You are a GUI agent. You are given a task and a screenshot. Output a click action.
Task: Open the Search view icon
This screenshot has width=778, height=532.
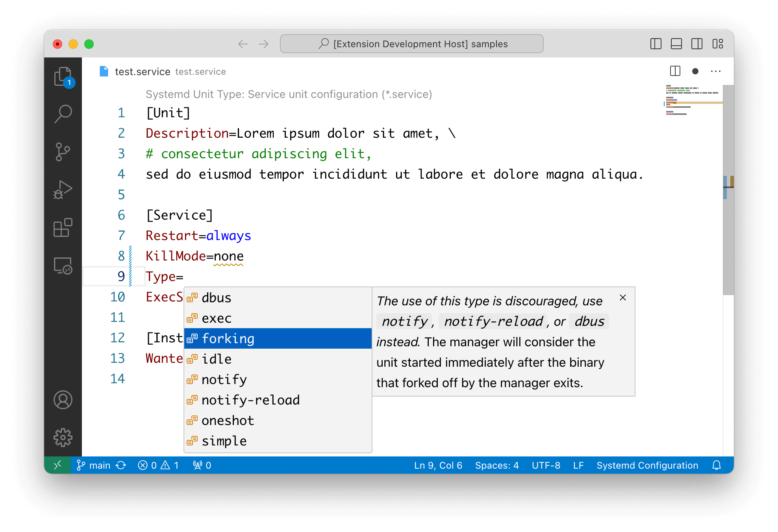[x=63, y=114]
